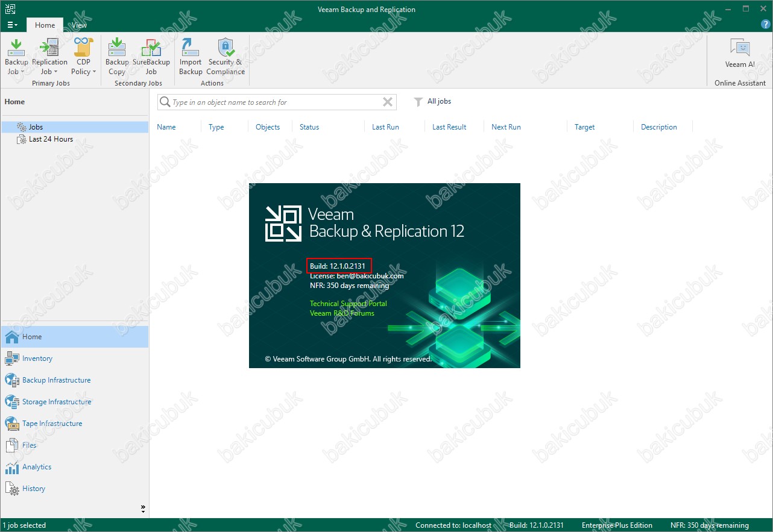Click the Backup Infrastructure icon
Screen dimensions: 773x532
12,380
